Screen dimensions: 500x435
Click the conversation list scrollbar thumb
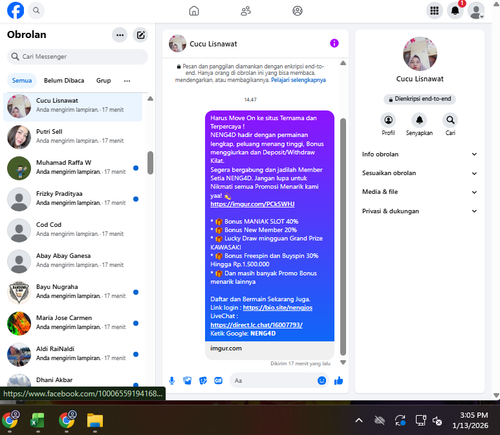150,163
